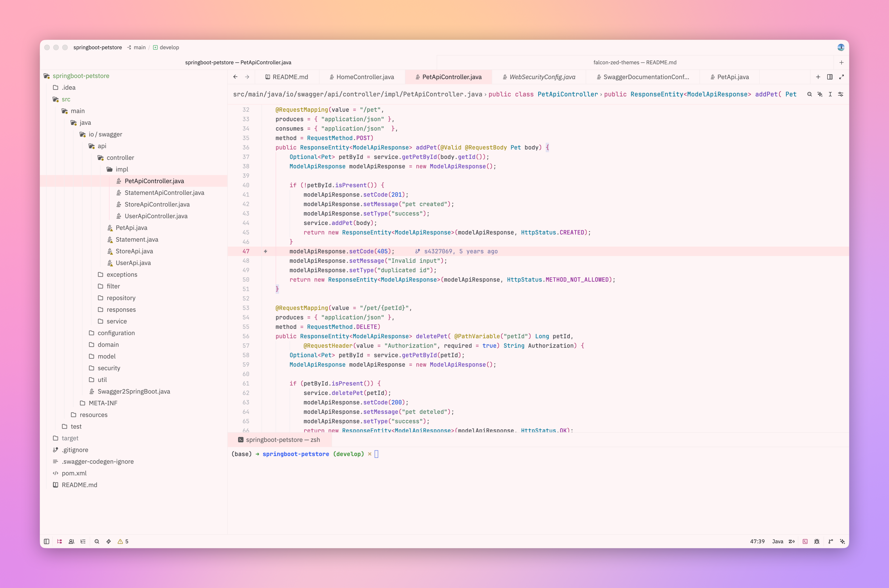Open the collaboration panel icon
The height and width of the screenshot is (588, 889).
click(71, 541)
